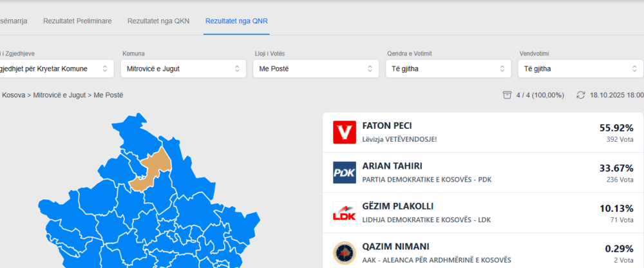This screenshot has width=644, height=268.
Task: Switch to Rezultatet nga QKN tab
Action: click(x=158, y=21)
